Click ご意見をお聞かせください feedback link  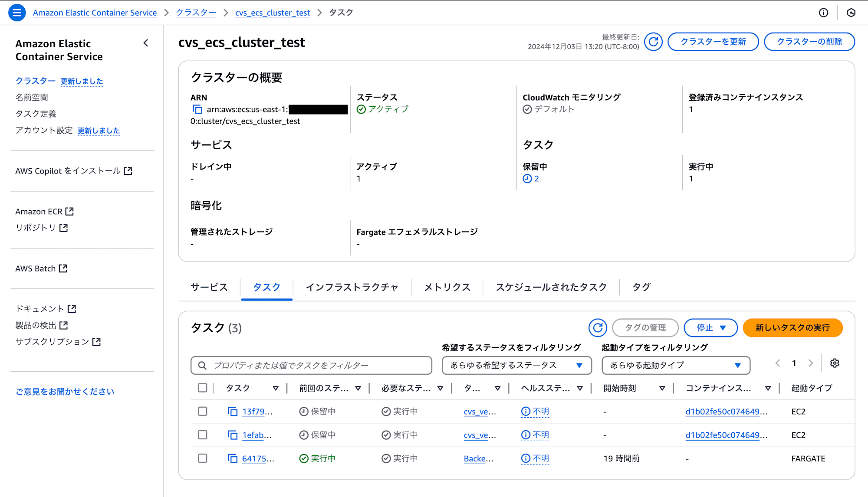(x=65, y=392)
